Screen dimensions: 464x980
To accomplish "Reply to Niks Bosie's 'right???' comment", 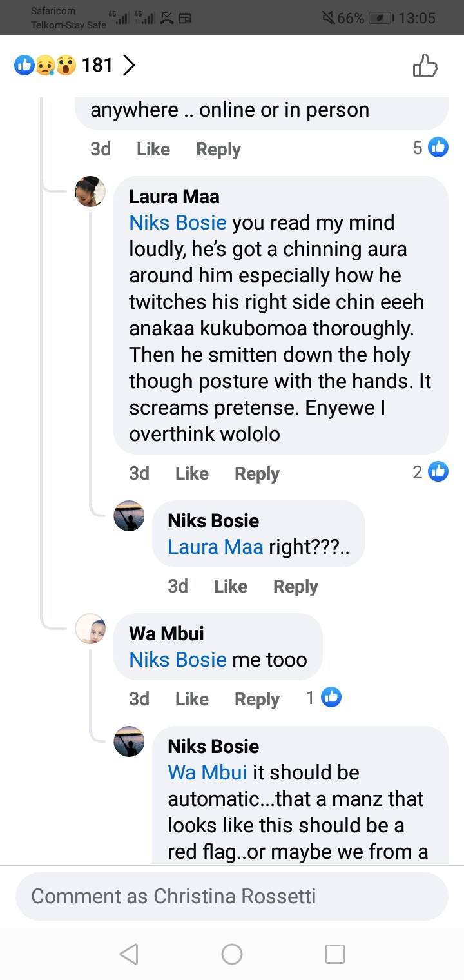I will pyautogui.click(x=295, y=586).
